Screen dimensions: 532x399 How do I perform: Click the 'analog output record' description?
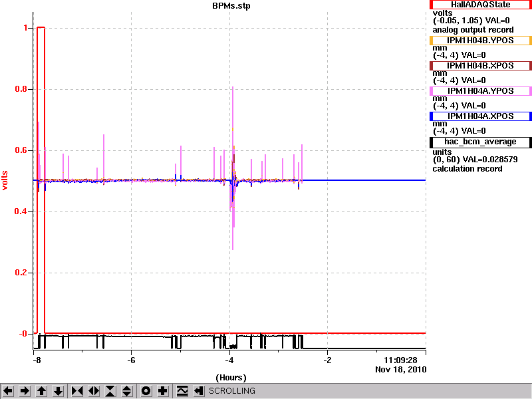click(x=473, y=30)
